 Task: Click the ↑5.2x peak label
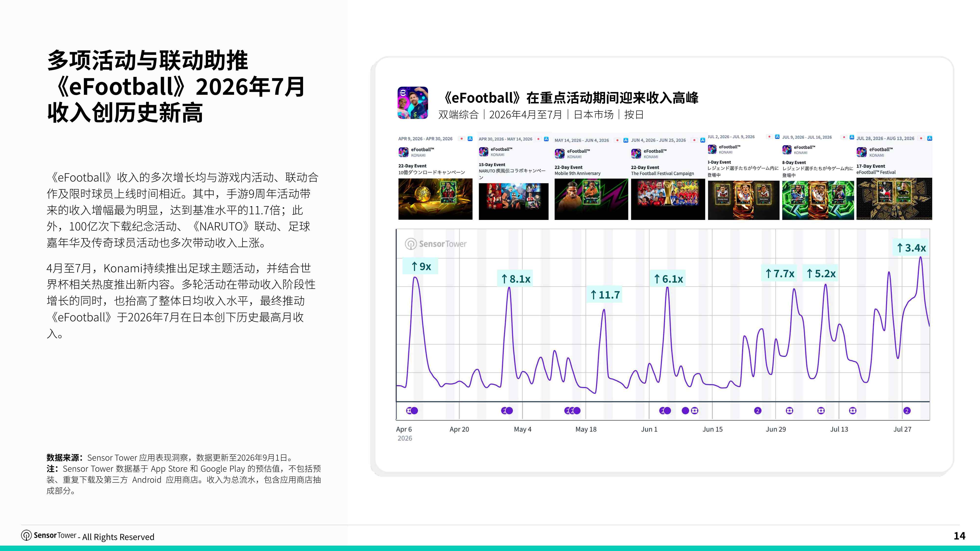pyautogui.click(x=821, y=273)
